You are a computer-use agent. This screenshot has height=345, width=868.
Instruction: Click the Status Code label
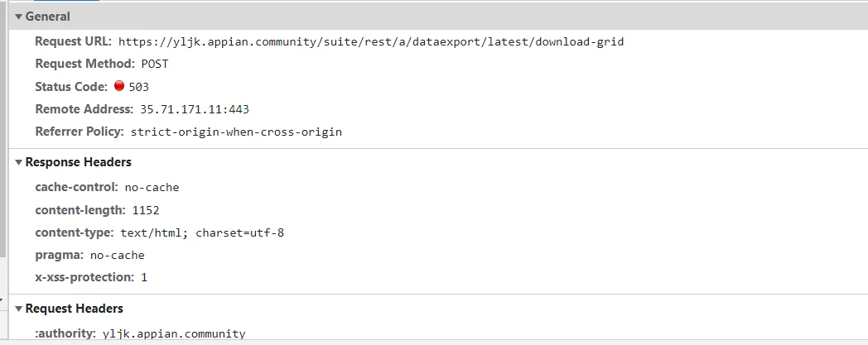pos(71,87)
